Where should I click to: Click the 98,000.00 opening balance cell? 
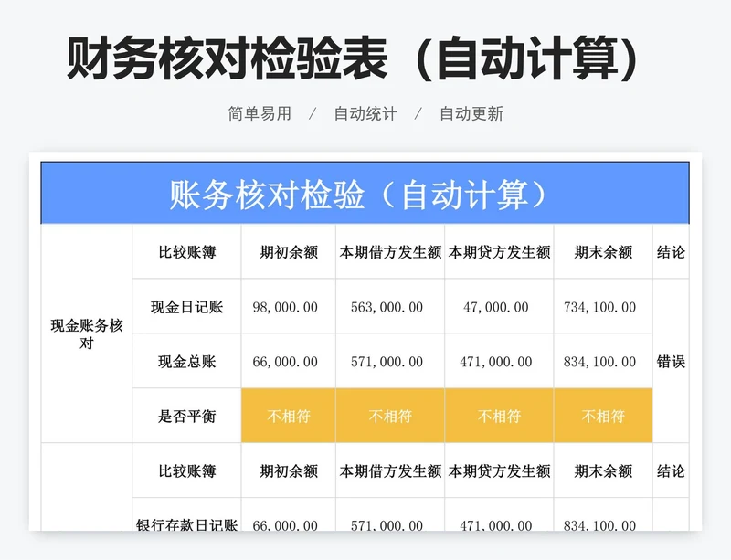click(x=285, y=307)
